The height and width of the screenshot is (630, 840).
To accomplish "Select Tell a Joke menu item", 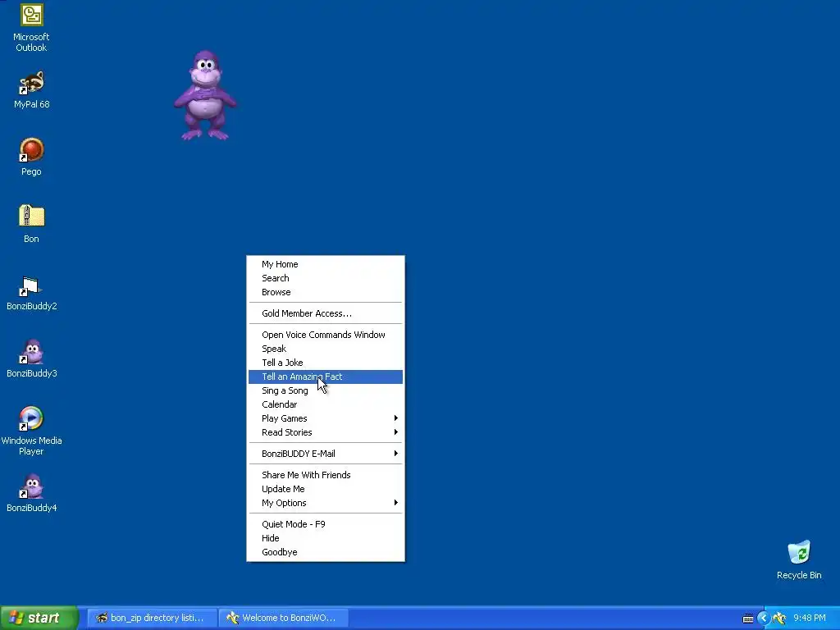I will pyautogui.click(x=325, y=363).
